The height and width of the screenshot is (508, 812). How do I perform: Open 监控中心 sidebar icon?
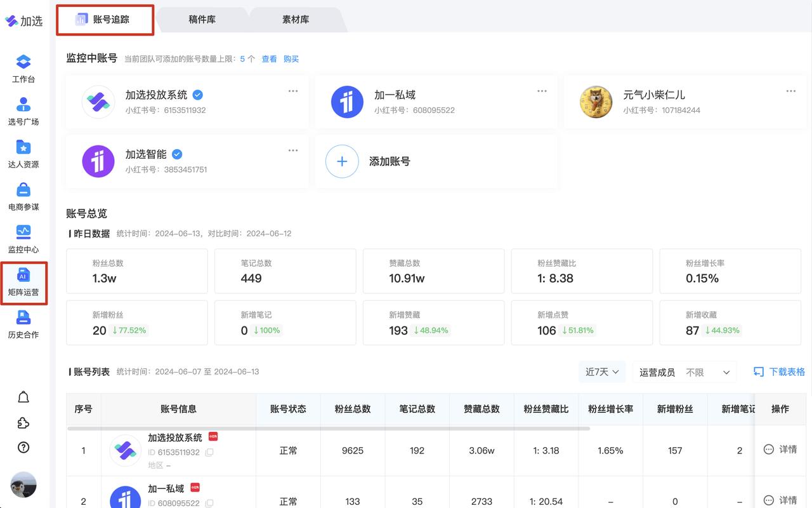point(23,239)
